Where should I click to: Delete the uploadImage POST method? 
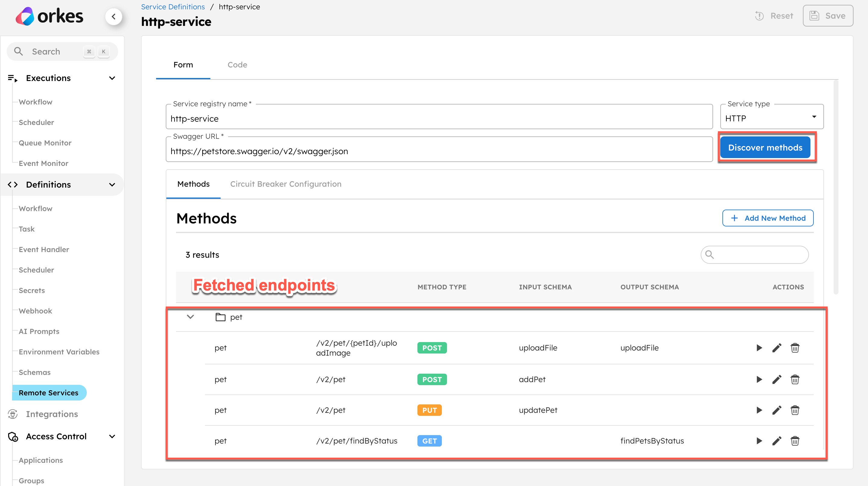coord(795,348)
